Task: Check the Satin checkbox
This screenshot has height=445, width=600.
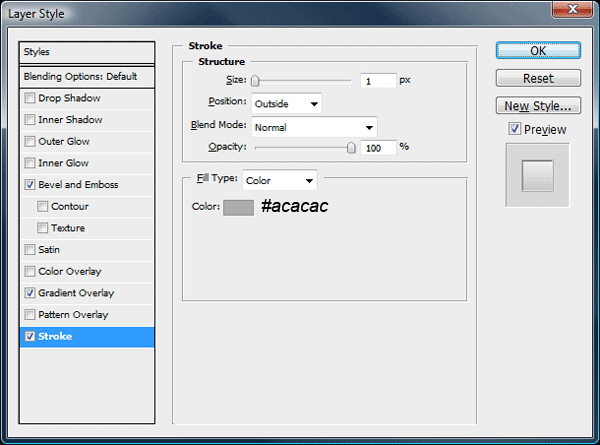Action: click(x=29, y=250)
